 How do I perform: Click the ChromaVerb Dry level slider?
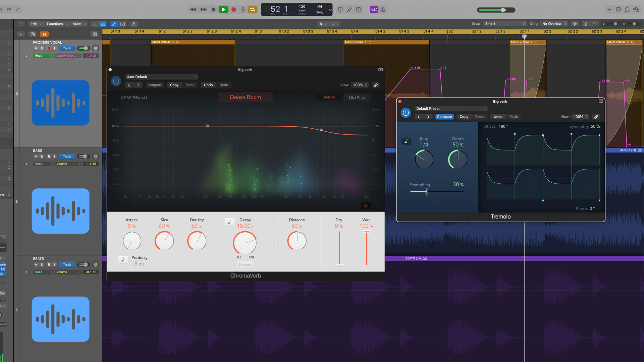tap(339, 248)
